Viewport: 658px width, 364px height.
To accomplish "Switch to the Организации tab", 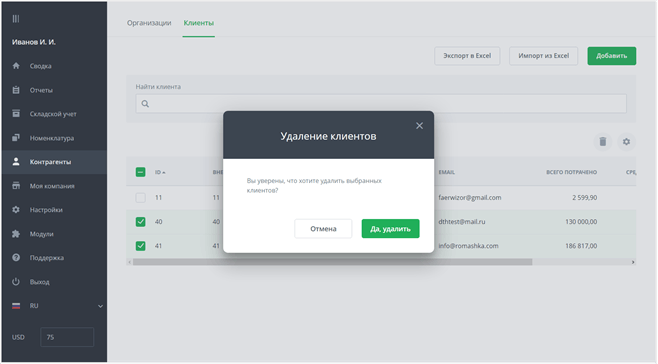I will point(149,23).
